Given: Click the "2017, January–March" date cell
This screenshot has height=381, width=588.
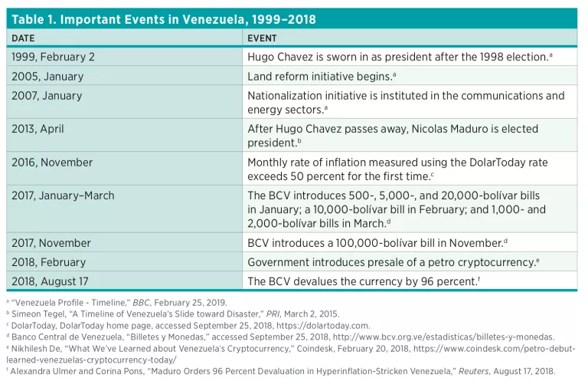Looking at the screenshot, I should click(x=63, y=195).
